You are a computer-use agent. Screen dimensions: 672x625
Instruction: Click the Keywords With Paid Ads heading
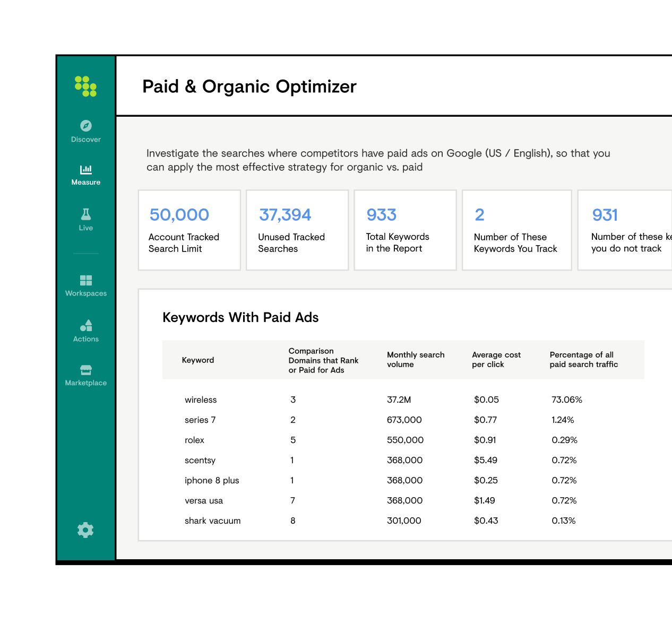[240, 317]
